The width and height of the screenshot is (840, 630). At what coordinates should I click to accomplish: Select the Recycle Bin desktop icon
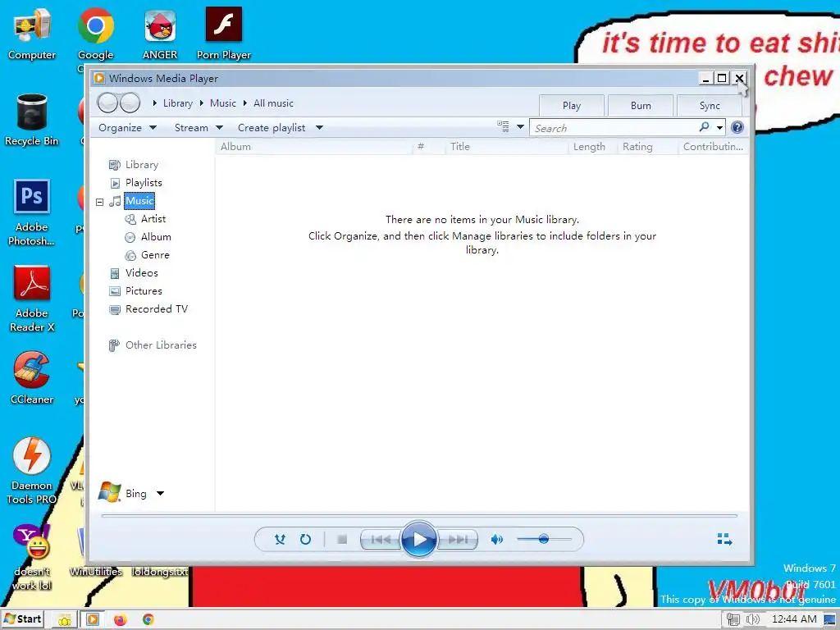(x=32, y=120)
